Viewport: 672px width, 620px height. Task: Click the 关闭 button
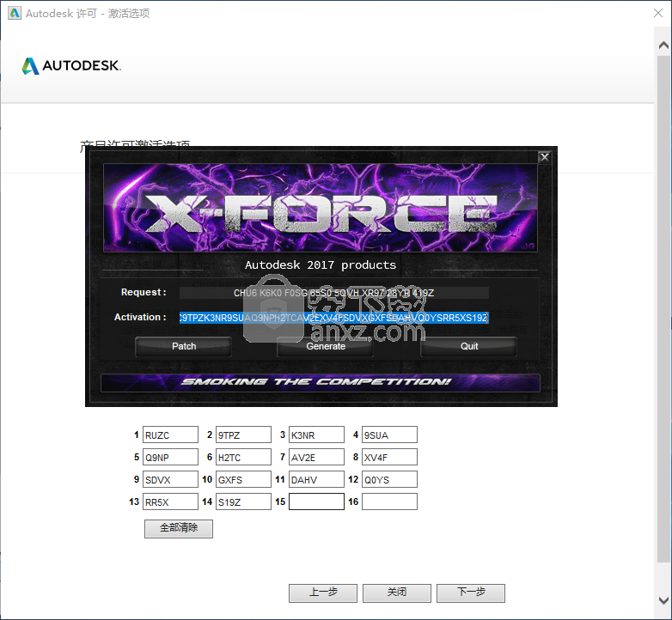[x=397, y=593]
